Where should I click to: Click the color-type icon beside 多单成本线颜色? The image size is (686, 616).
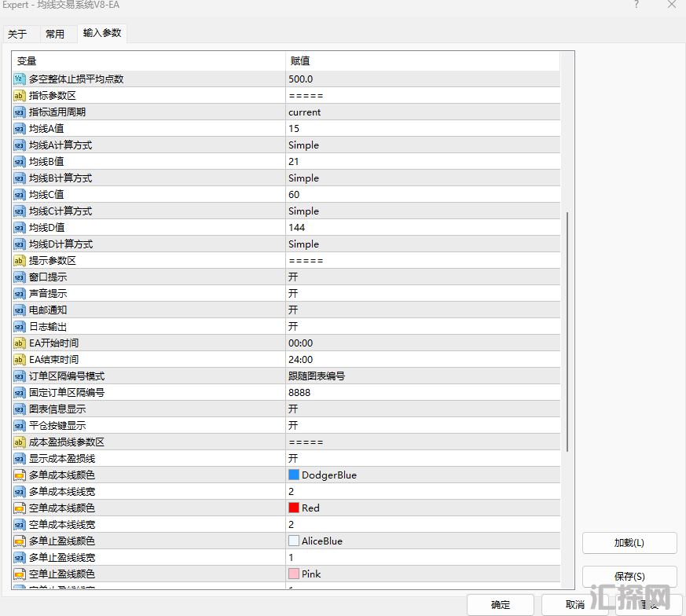pos(20,475)
